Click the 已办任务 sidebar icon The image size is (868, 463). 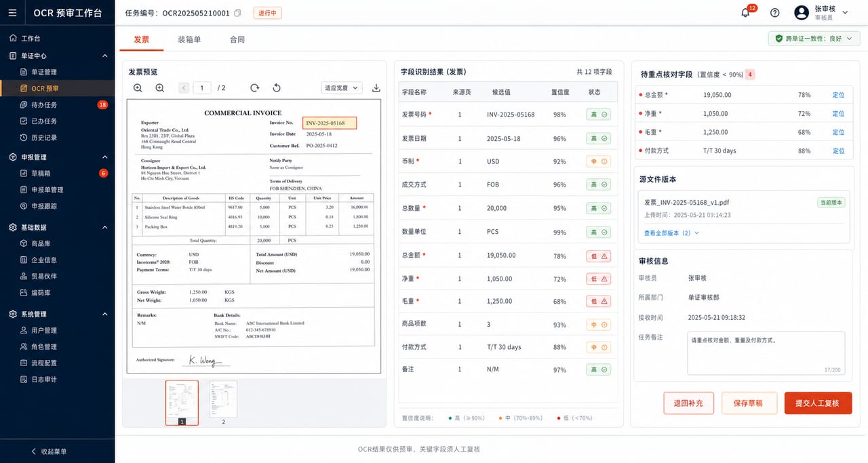(x=24, y=121)
